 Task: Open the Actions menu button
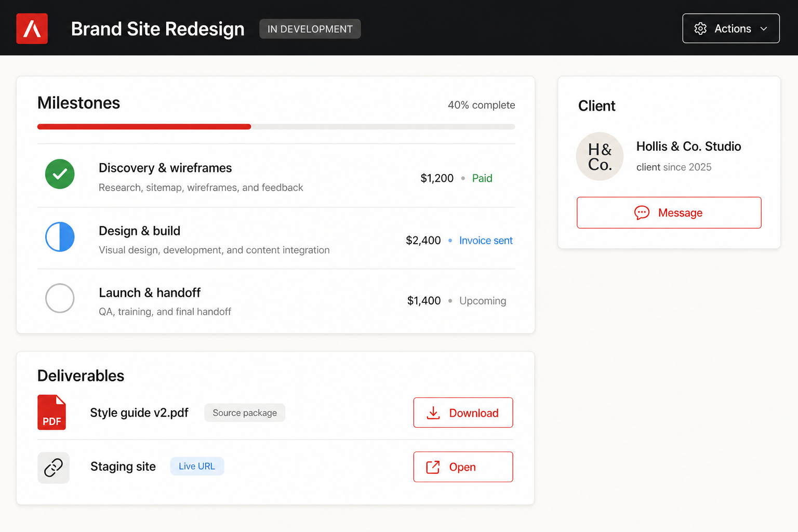click(x=731, y=29)
